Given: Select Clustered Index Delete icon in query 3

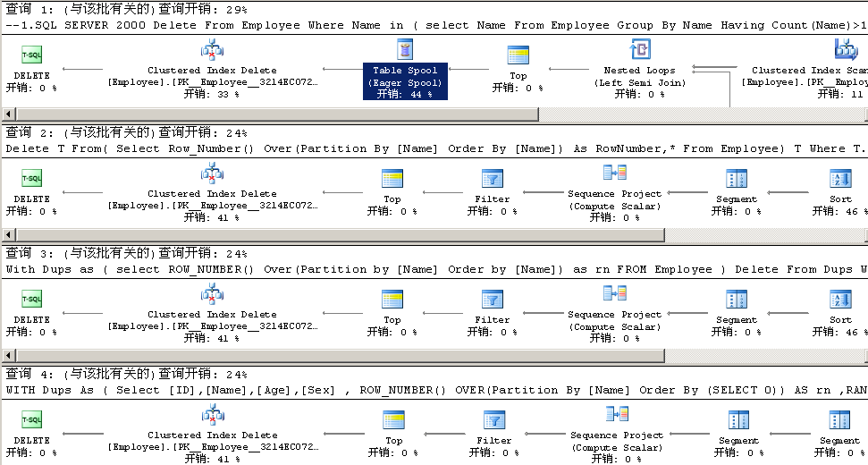Looking at the screenshot, I should pos(212,293).
